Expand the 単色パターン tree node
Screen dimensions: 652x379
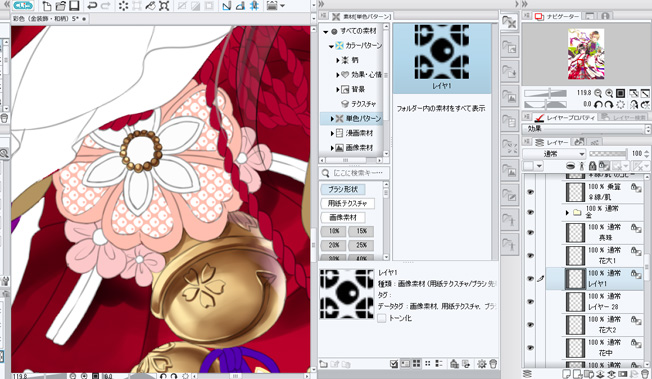(332, 119)
